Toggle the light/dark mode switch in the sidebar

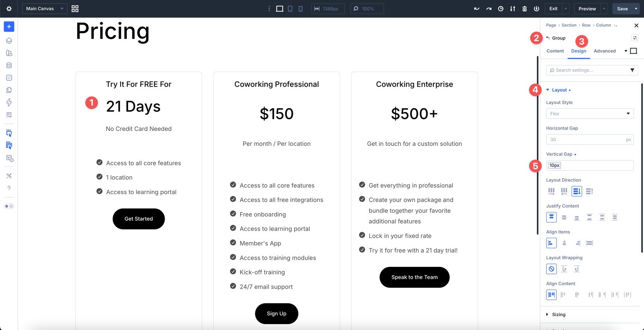coord(9,206)
